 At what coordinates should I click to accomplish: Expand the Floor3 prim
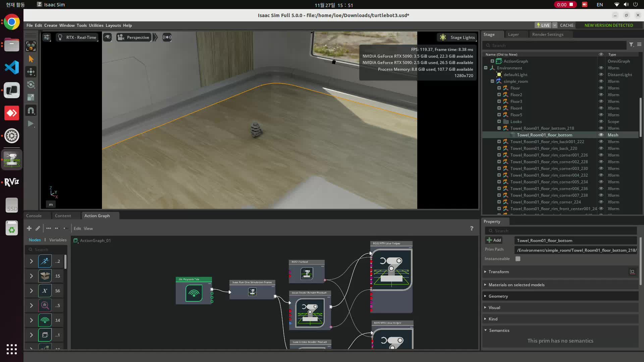tap(499, 101)
